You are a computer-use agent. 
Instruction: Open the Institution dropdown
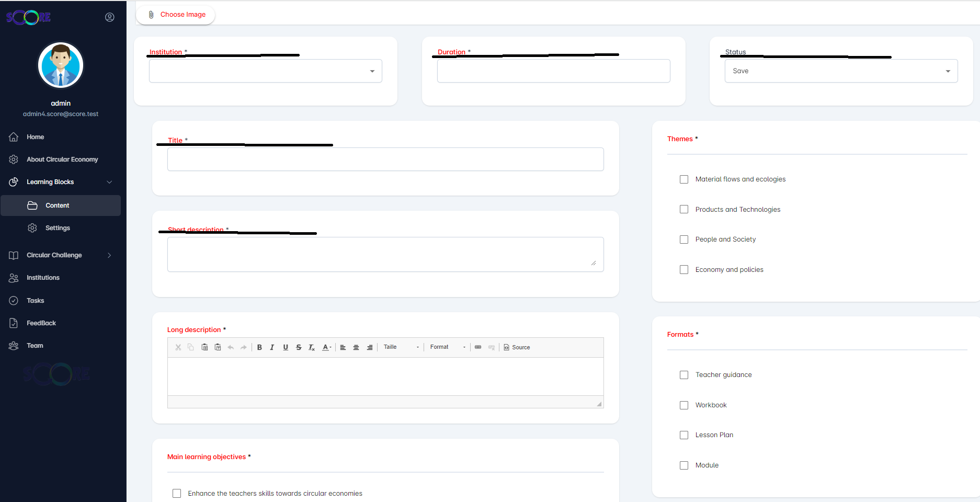(265, 71)
